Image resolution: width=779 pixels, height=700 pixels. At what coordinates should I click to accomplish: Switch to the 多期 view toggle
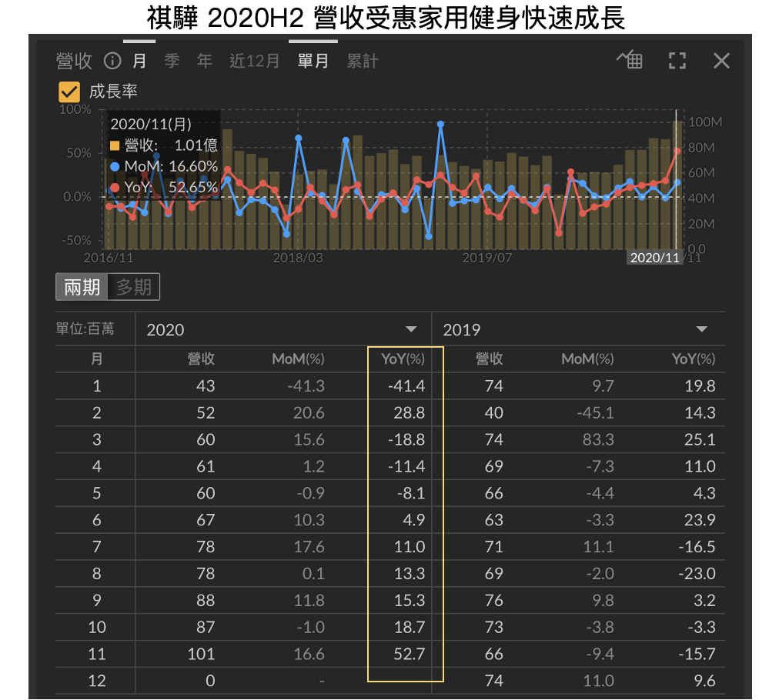(133, 288)
